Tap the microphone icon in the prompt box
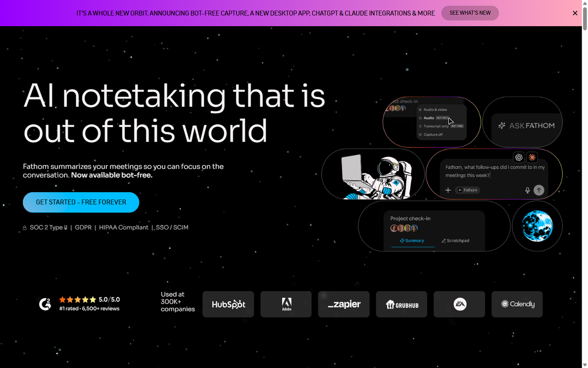588x368 pixels. click(527, 190)
